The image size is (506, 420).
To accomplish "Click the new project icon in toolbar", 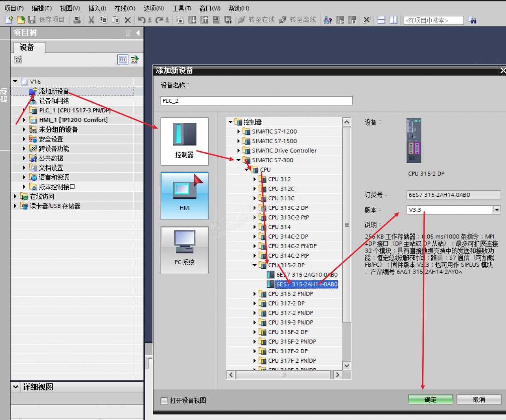I will [x=9, y=19].
